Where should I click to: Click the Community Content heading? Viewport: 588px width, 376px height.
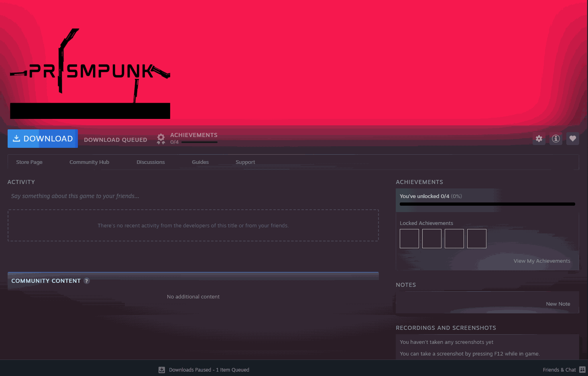click(x=46, y=281)
